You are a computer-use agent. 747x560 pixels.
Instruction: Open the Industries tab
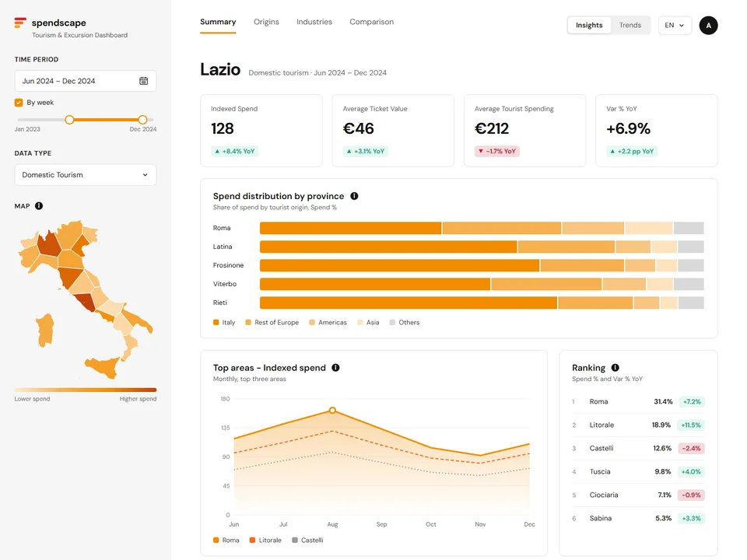(x=314, y=22)
